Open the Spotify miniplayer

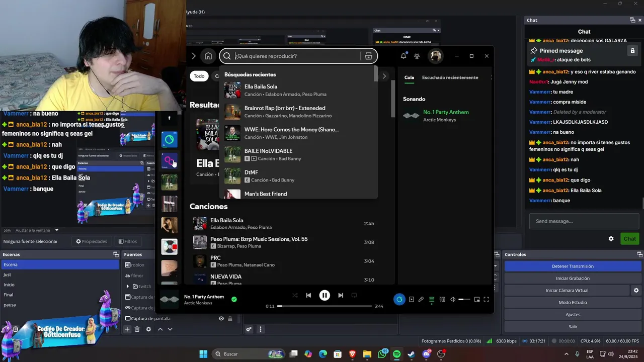click(x=476, y=299)
